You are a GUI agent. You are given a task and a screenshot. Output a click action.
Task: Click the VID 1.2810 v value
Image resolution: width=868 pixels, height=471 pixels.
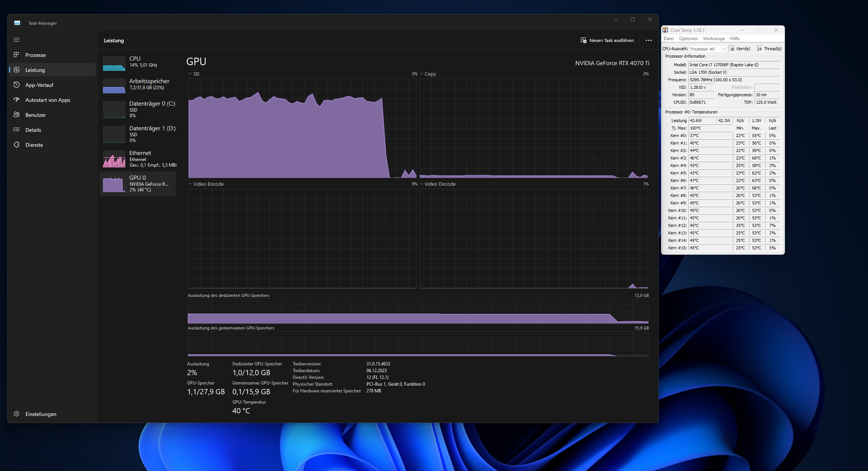point(701,87)
